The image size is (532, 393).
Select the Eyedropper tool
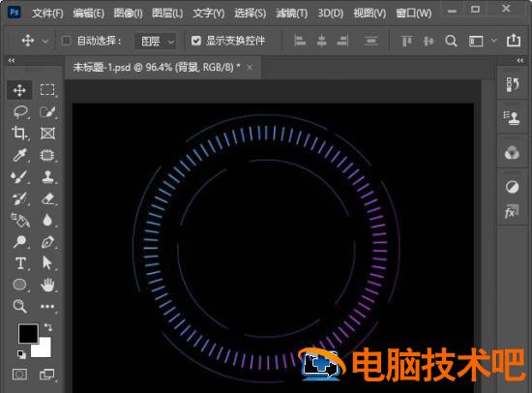coord(19,155)
